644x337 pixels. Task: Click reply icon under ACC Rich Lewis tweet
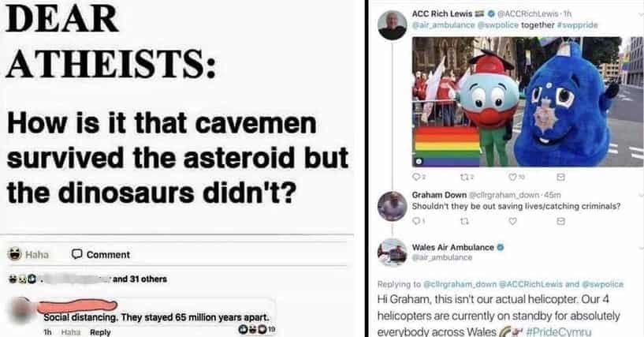[x=417, y=177]
